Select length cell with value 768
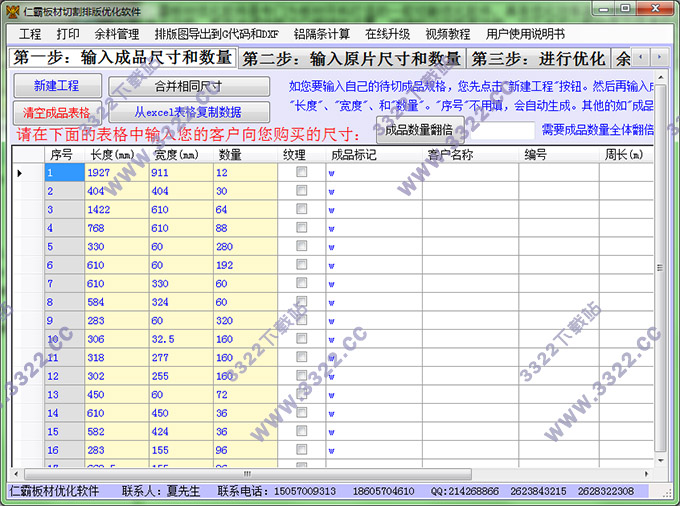Viewport: 680px width, 506px height. tap(117, 228)
